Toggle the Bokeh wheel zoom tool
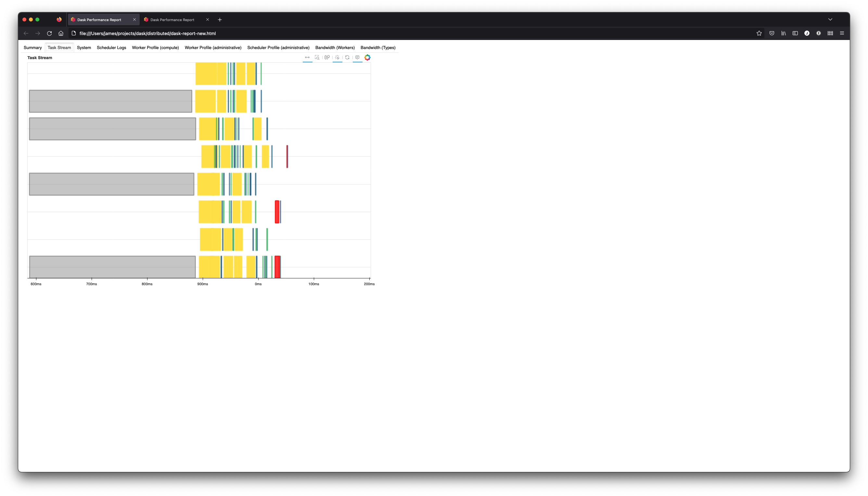This screenshot has height=496, width=868. (327, 57)
